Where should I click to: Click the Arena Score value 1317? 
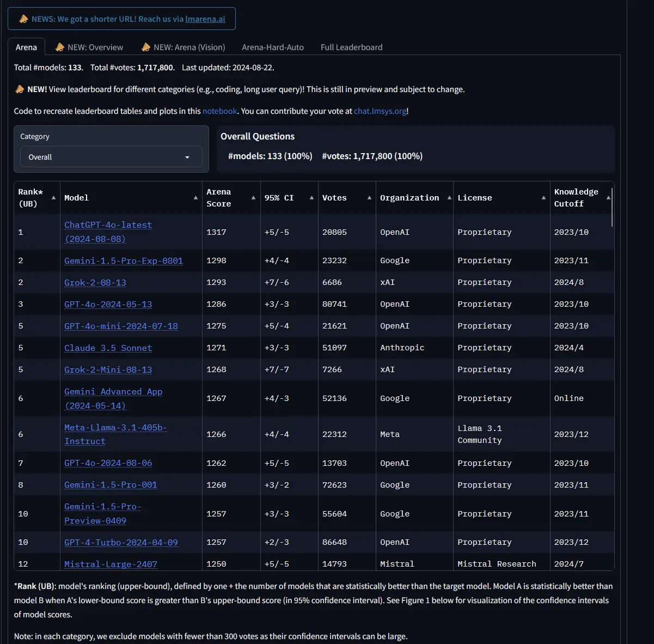point(216,232)
